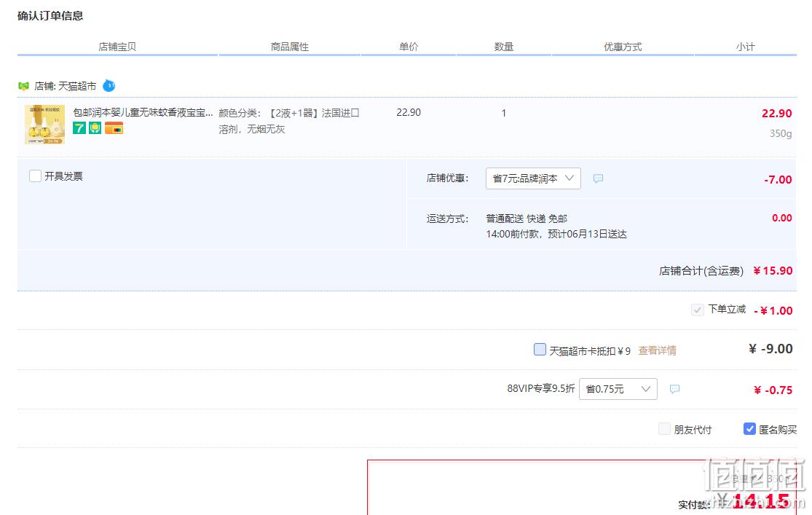Click the green Tmall Supermarket shop icon
The height and width of the screenshot is (515, 812).
click(x=23, y=86)
